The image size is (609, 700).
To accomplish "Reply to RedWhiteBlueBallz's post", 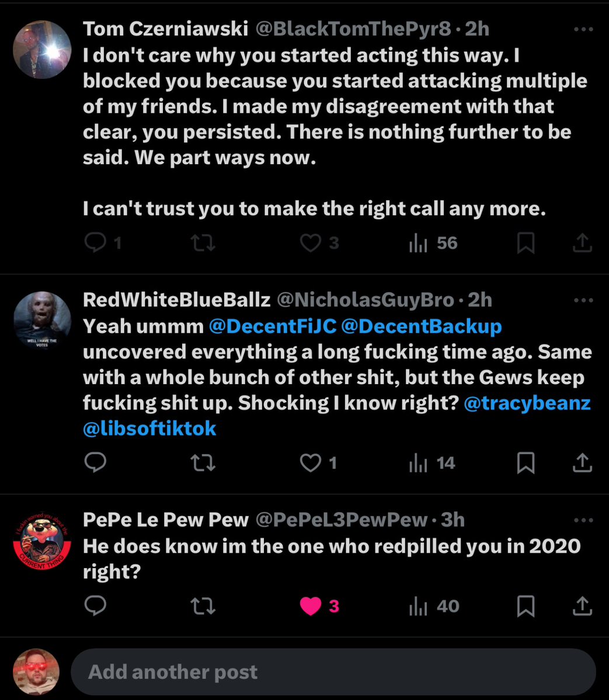I will (x=95, y=463).
